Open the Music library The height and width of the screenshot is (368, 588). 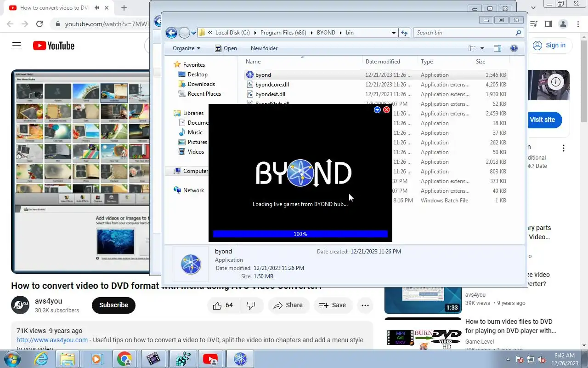195,132
